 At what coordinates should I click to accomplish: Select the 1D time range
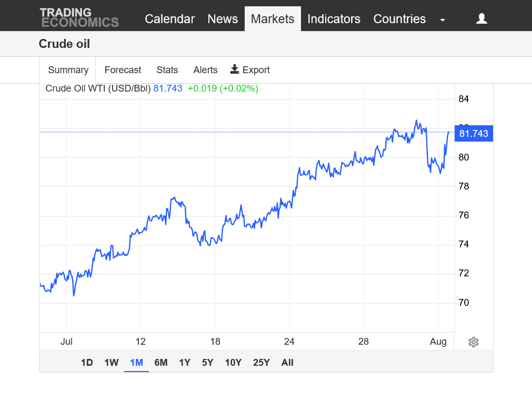coord(87,362)
